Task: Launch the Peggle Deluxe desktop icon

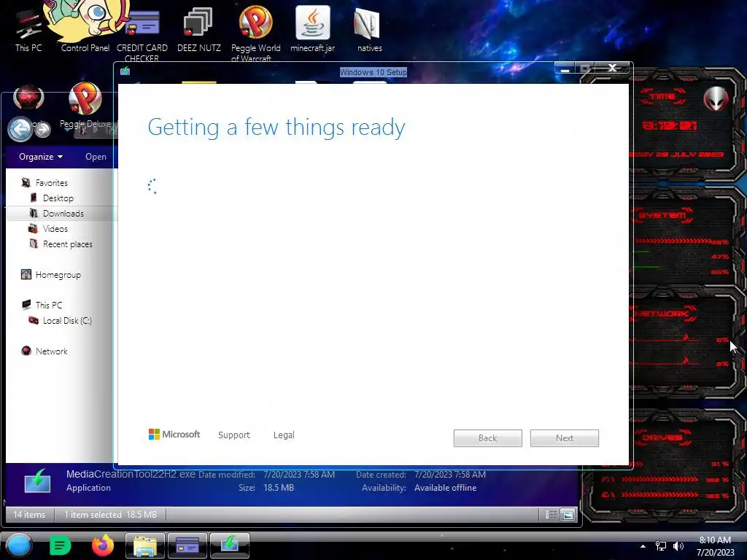Action: tap(85, 106)
